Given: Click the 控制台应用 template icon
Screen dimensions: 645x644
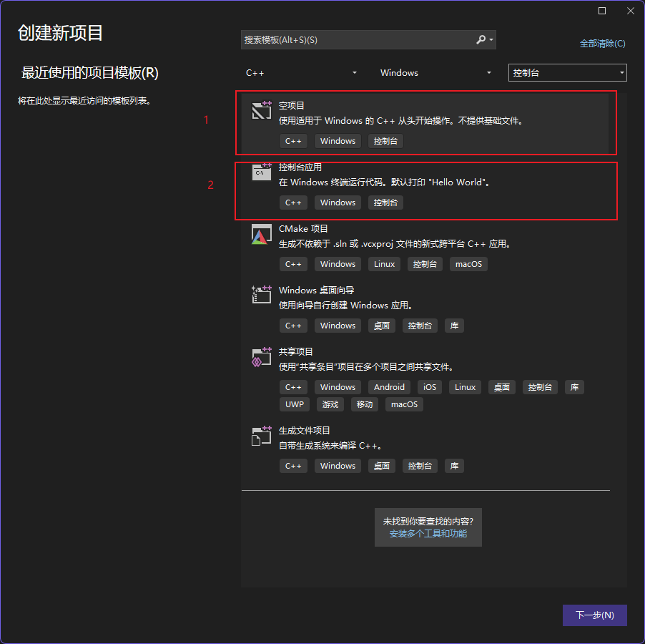Looking at the screenshot, I should click(x=262, y=172).
